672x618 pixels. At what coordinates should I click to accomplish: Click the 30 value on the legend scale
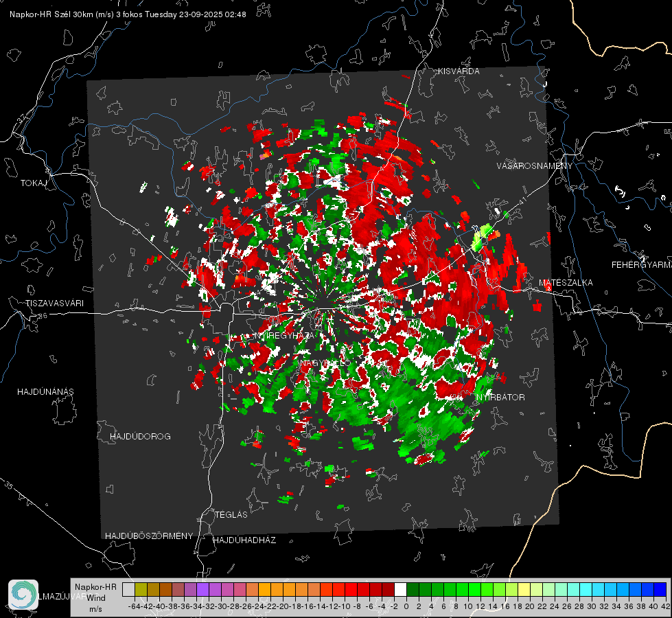coord(592,606)
